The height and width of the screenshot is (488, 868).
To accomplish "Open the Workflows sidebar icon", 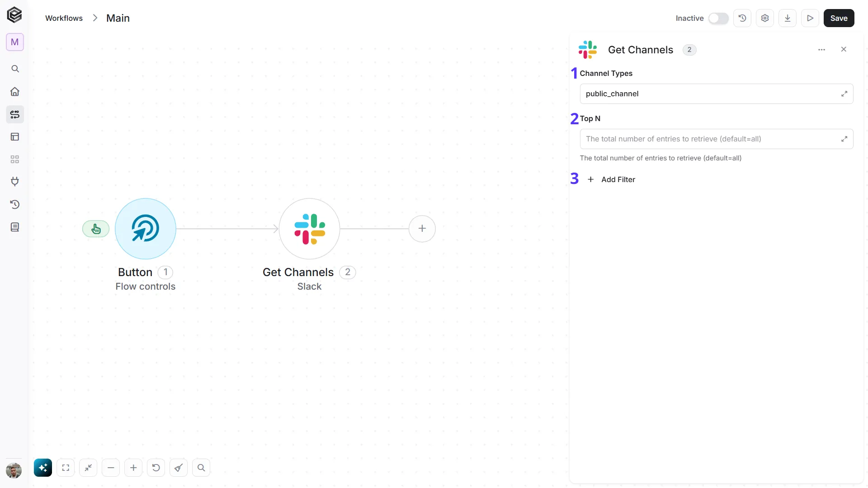I will point(15,114).
